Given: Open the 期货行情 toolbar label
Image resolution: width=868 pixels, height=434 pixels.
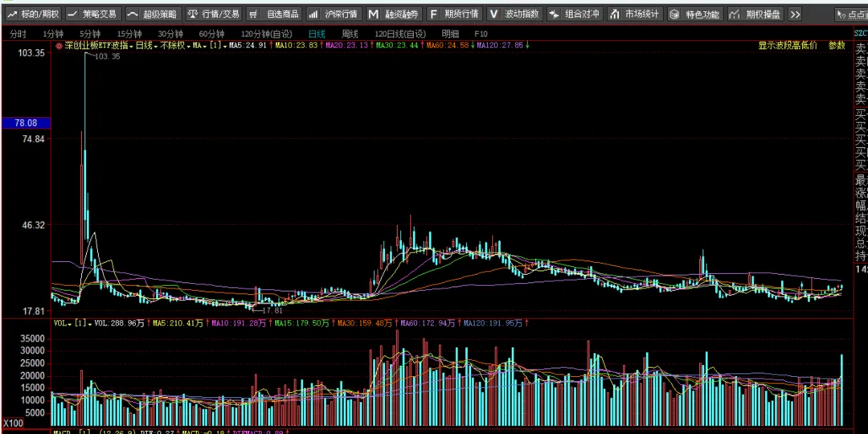Looking at the screenshot, I should [x=461, y=14].
